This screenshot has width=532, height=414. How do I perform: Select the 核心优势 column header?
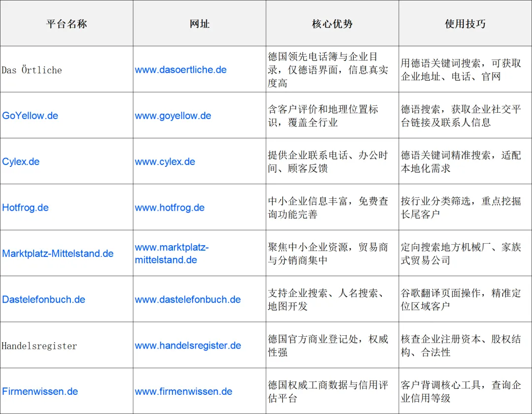tap(332, 23)
